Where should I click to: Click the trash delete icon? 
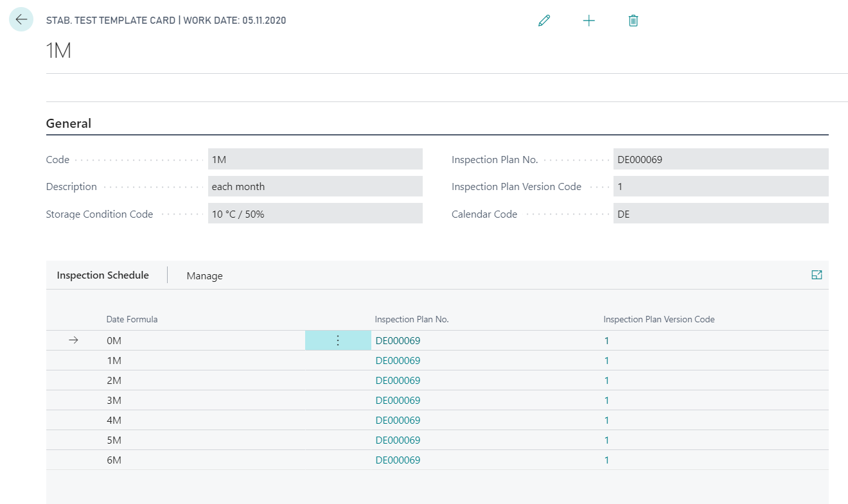(633, 21)
